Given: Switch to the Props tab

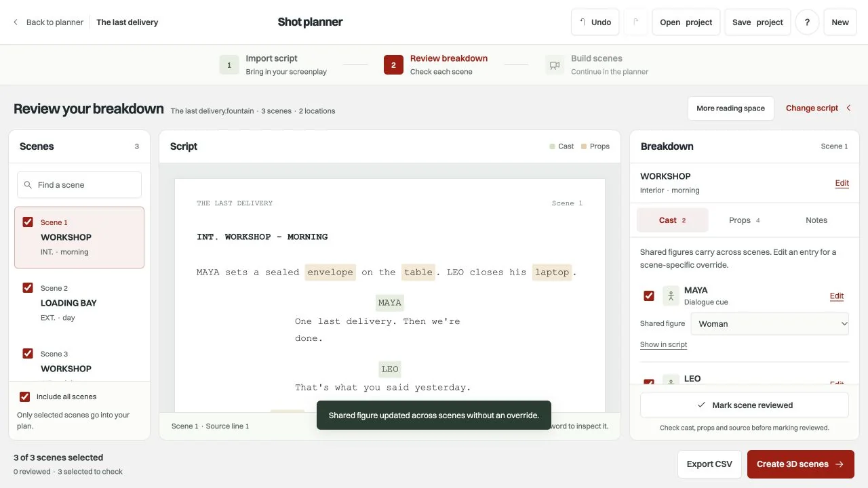Looking at the screenshot, I should 744,220.
